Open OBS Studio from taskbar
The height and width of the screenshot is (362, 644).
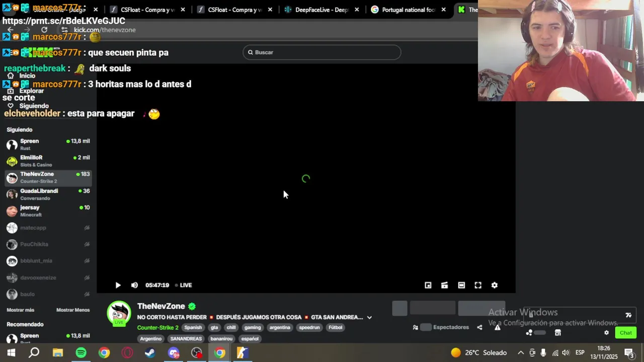click(x=197, y=353)
